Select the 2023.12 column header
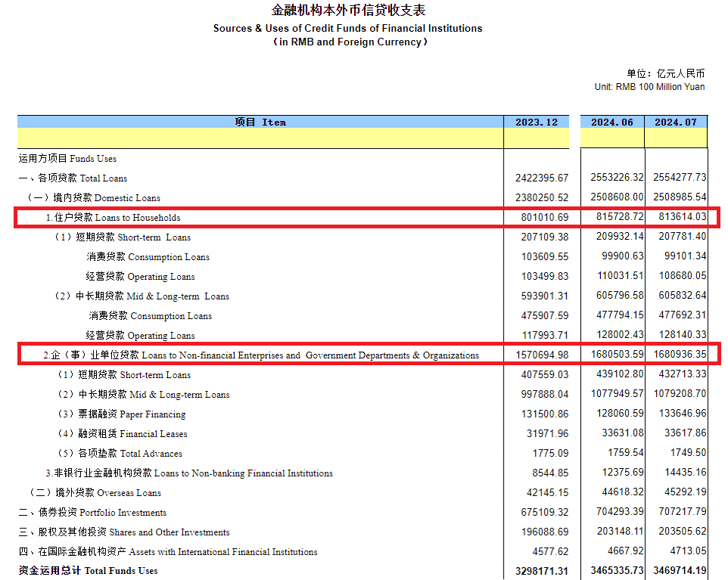Screen dimensions: 728x580 coord(537,122)
